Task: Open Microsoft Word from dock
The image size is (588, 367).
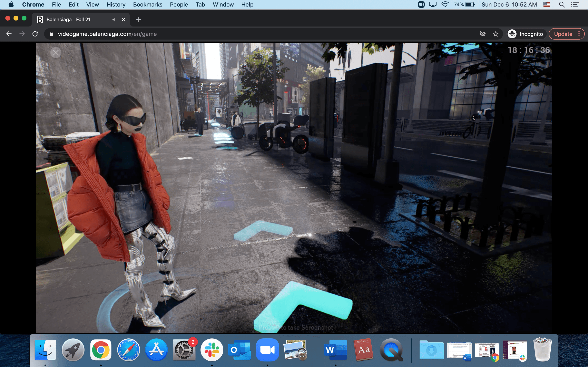Action: click(336, 350)
